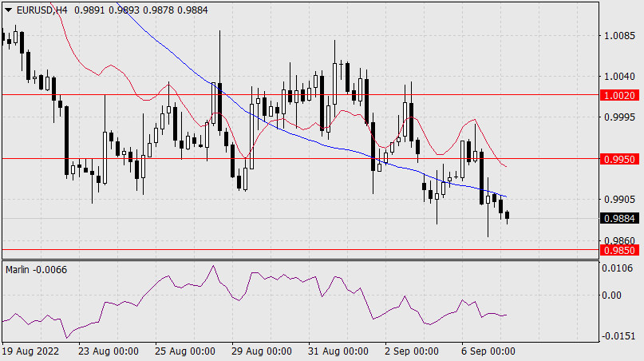Select the red 1.0020 price level label
The height and width of the screenshot is (361, 644).
pos(619,94)
